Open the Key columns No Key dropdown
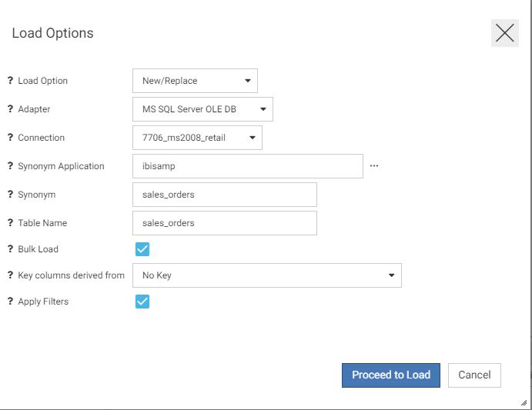The width and height of the screenshot is (532, 410). pos(266,275)
